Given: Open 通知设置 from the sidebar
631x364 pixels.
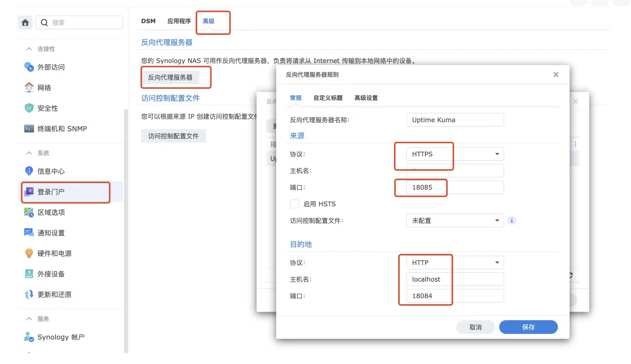Looking at the screenshot, I should tap(51, 233).
